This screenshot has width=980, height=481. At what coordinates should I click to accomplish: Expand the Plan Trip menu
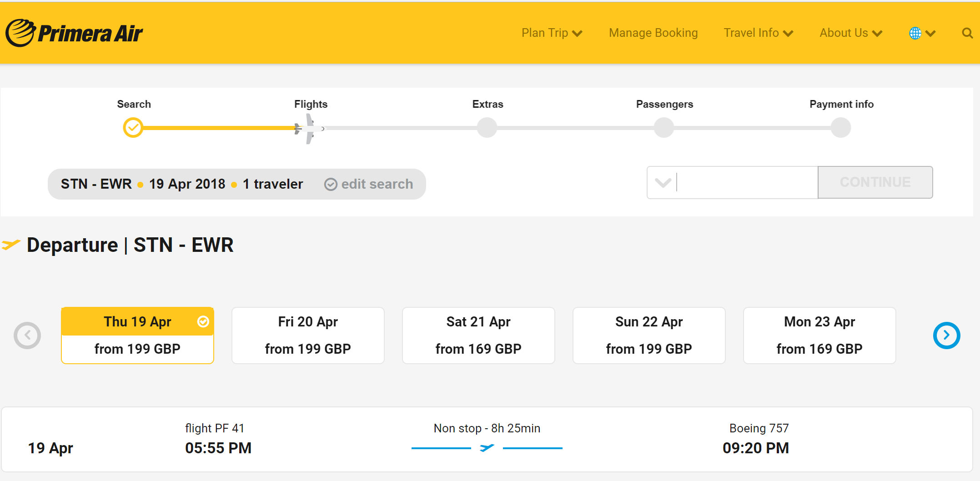tap(552, 33)
